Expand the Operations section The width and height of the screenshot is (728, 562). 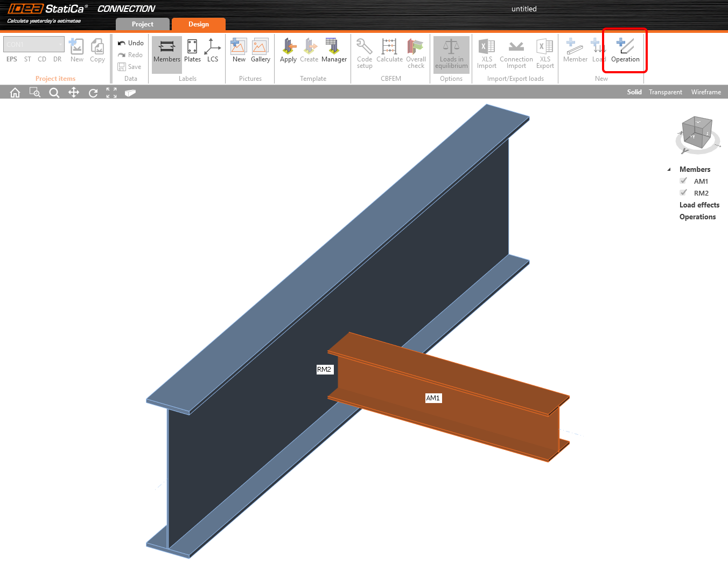pos(697,217)
